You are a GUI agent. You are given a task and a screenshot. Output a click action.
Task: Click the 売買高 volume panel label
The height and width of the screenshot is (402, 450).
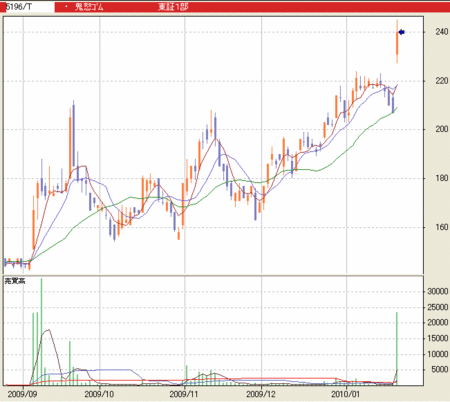pyautogui.click(x=15, y=281)
